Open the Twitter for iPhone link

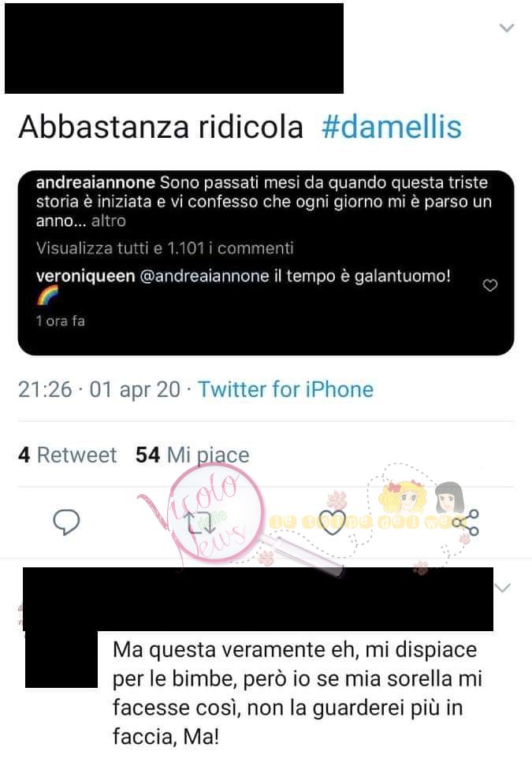pyautogui.click(x=286, y=389)
